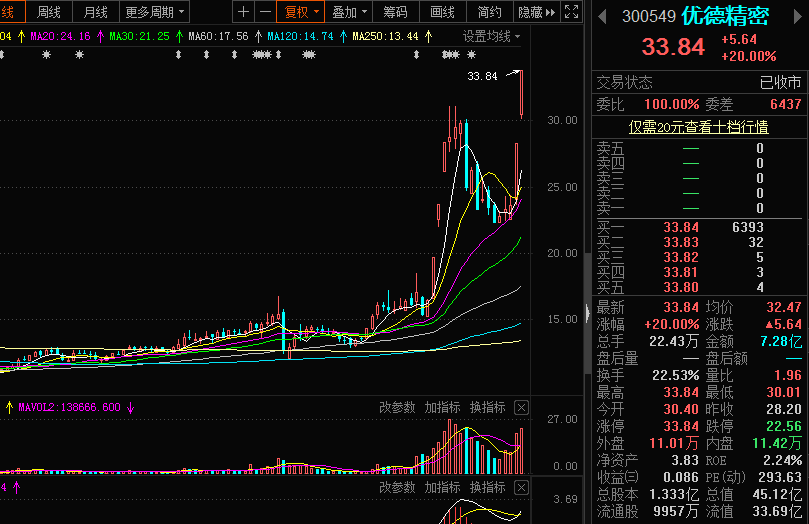Image resolution: width=809 pixels, height=524 pixels.
Task: Click the 买四 bid price 33.81
Action: (681, 272)
